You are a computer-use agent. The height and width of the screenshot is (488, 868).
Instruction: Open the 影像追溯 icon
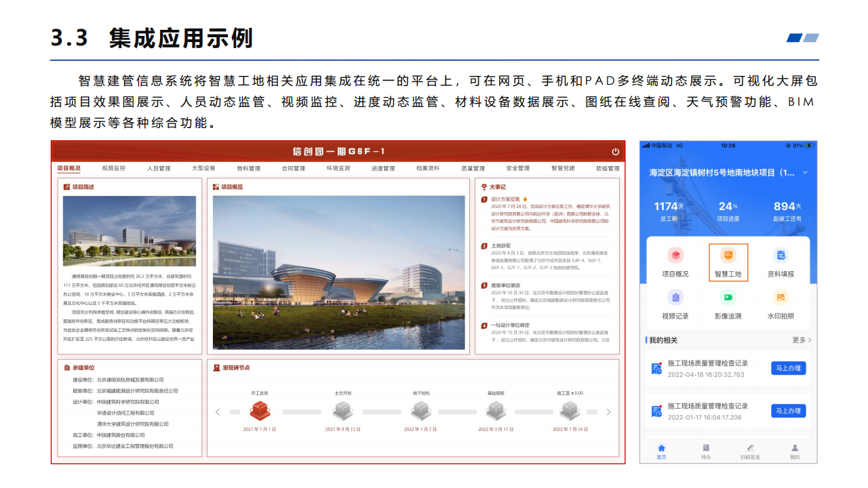click(x=728, y=298)
